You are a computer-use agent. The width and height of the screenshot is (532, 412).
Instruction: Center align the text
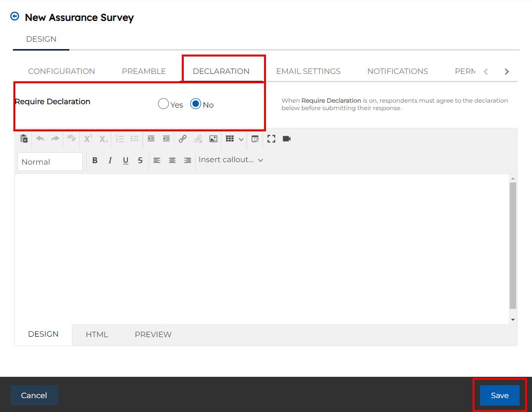pos(172,160)
